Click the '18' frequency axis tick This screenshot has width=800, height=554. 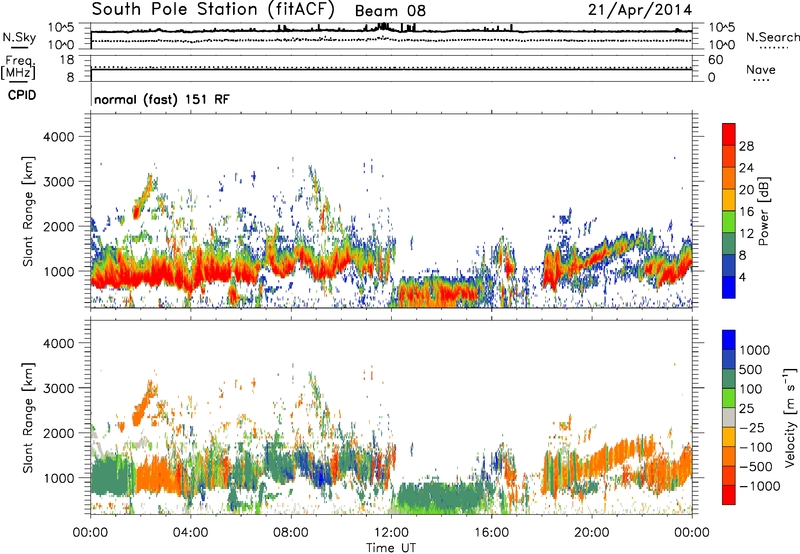click(x=67, y=60)
